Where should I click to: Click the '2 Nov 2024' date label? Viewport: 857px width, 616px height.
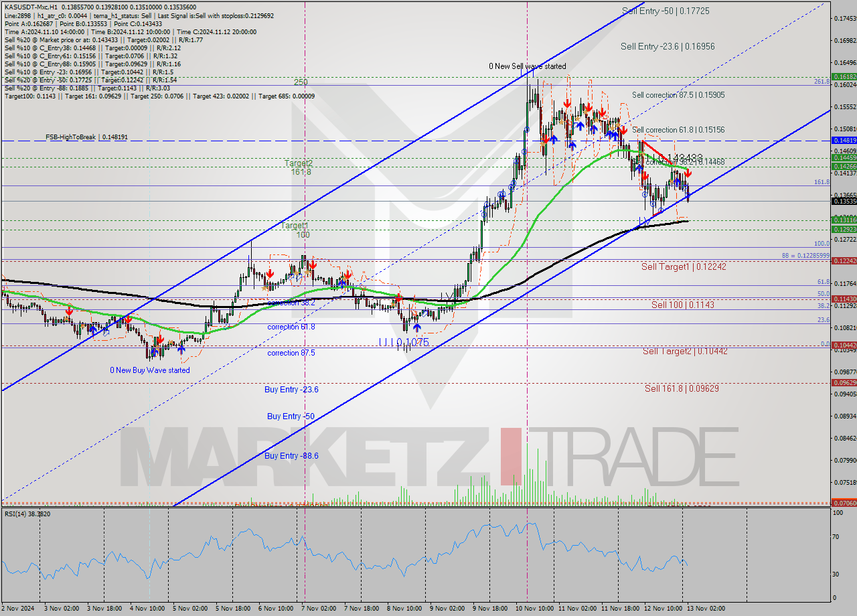19,609
